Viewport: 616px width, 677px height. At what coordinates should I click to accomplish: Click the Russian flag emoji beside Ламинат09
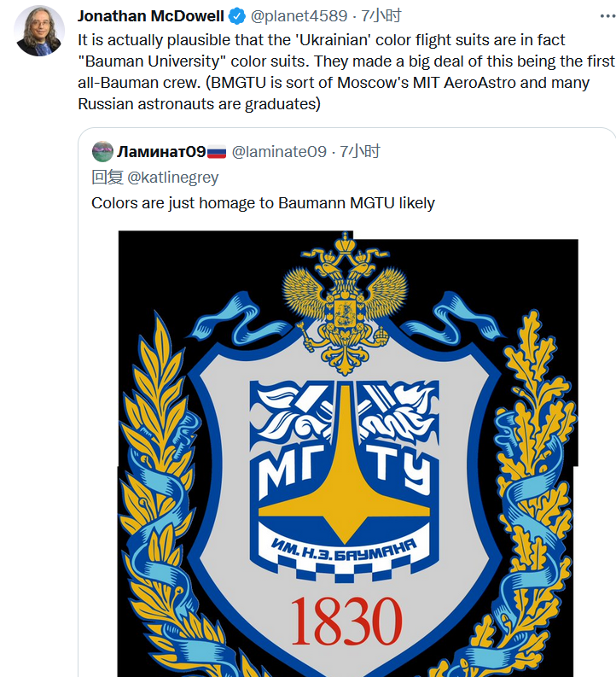(x=217, y=152)
